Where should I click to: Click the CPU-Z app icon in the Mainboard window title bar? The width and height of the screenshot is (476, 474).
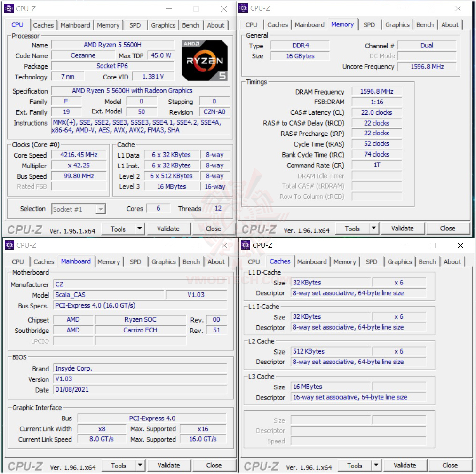pyautogui.click(x=9, y=245)
